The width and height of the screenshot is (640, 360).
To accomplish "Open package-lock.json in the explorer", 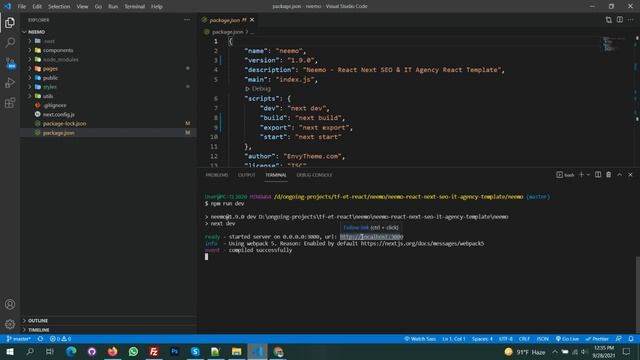I will [x=64, y=124].
